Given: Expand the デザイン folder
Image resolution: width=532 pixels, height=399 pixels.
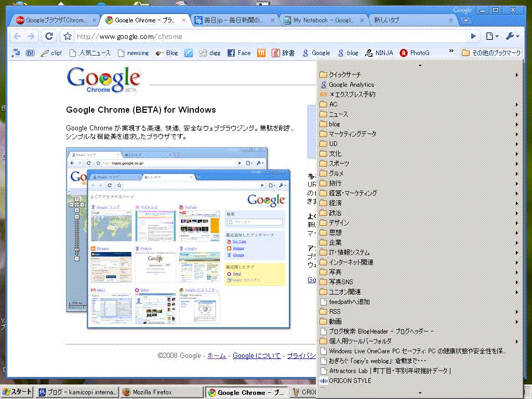Looking at the screenshot, I should coord(419,223).
